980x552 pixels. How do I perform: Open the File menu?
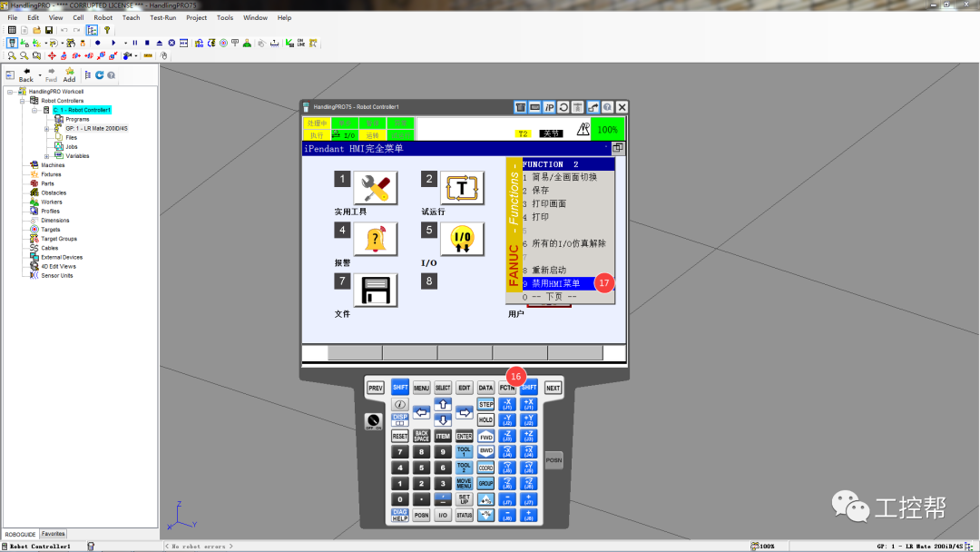click(13, 17)
